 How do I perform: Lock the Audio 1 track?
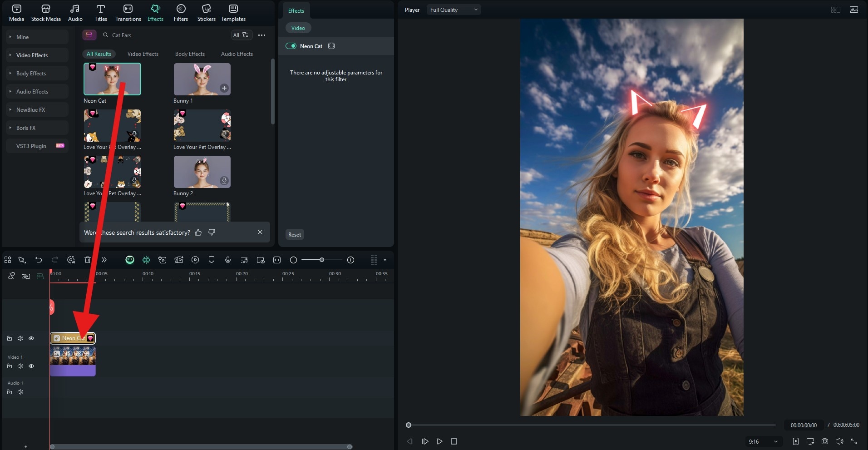[10, 392]
